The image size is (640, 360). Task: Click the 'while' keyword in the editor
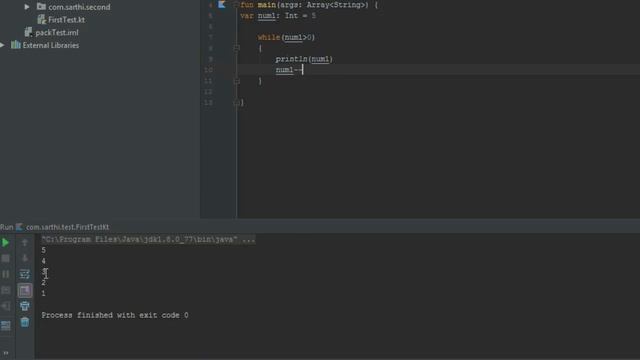click(x=269, y=37)
